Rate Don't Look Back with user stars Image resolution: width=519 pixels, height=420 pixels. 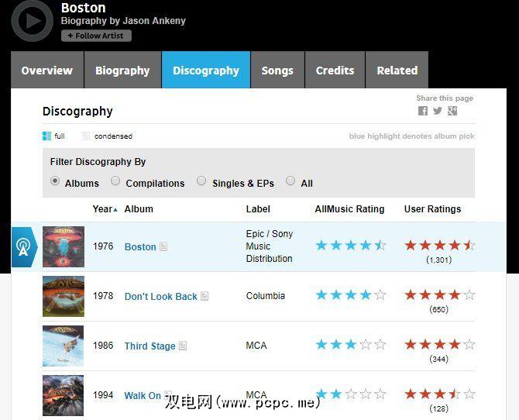(x=440, y=294)
